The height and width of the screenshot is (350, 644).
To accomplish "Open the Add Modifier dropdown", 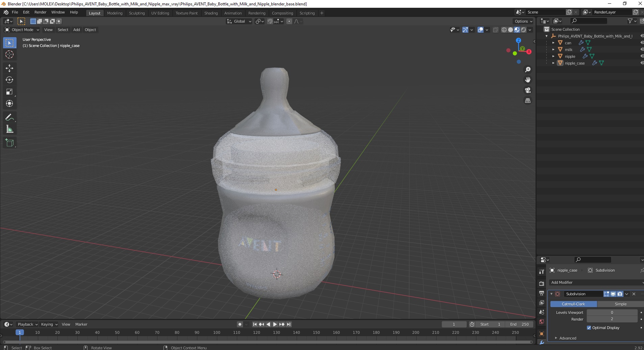I will coord(596,282).
